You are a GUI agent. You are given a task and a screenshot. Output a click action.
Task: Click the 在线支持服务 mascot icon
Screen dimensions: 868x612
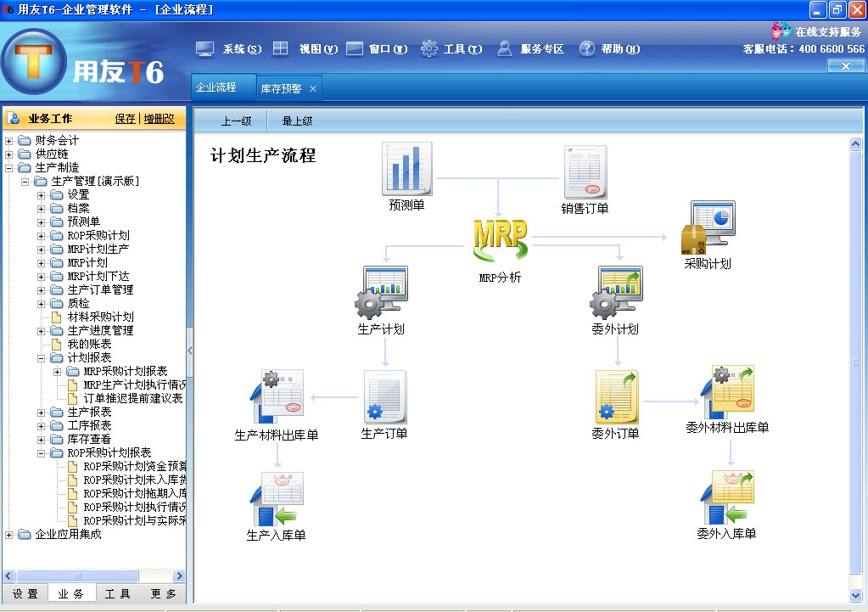(x=781, y=31)
